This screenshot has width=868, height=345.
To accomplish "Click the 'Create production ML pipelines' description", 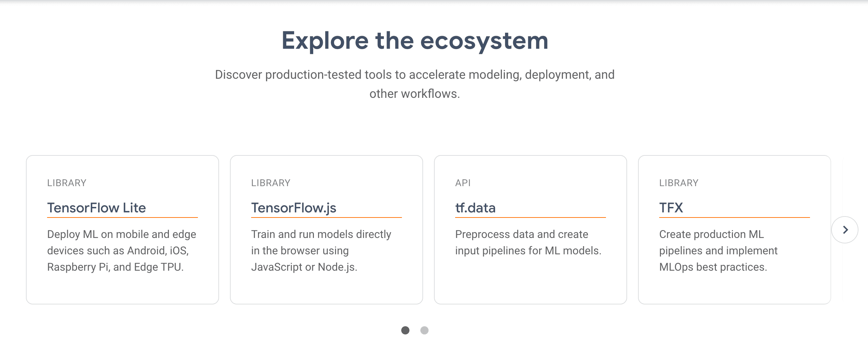I will [718, 251].
